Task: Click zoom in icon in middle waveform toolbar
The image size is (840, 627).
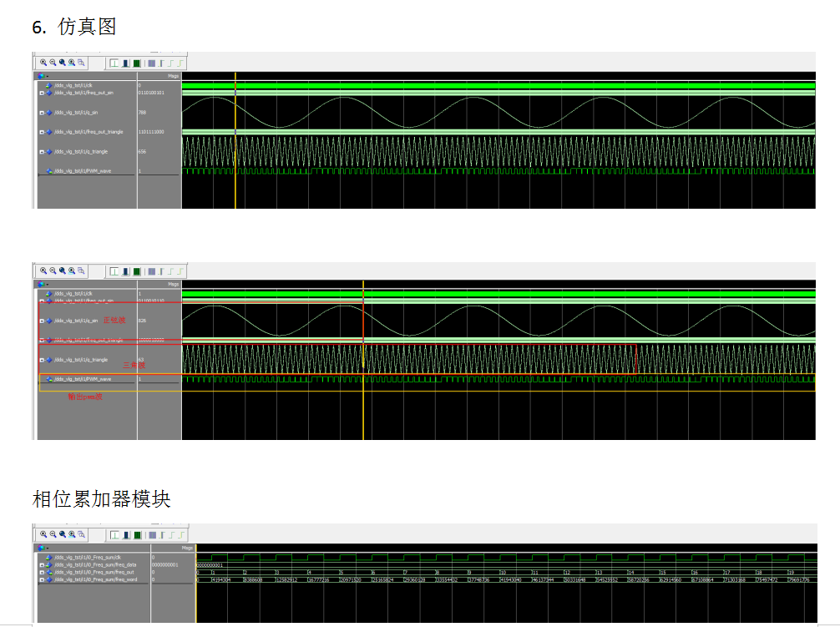Action: coord(43,271)
